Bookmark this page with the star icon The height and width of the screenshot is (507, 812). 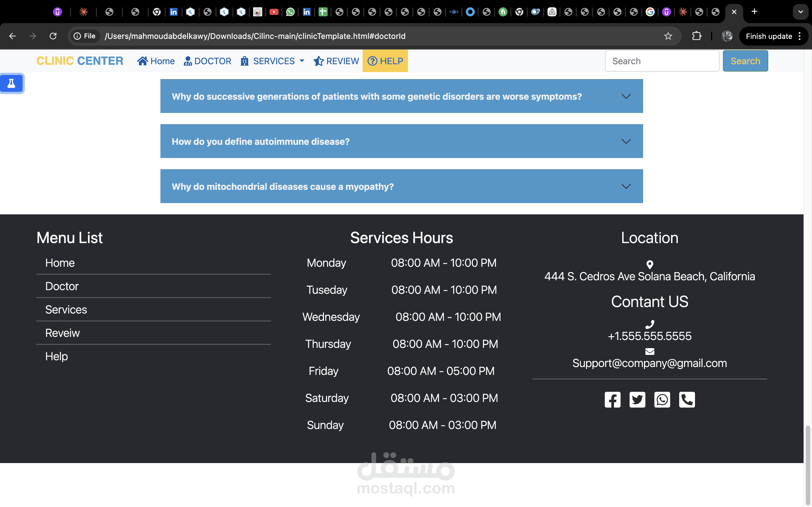pos(668,36)
